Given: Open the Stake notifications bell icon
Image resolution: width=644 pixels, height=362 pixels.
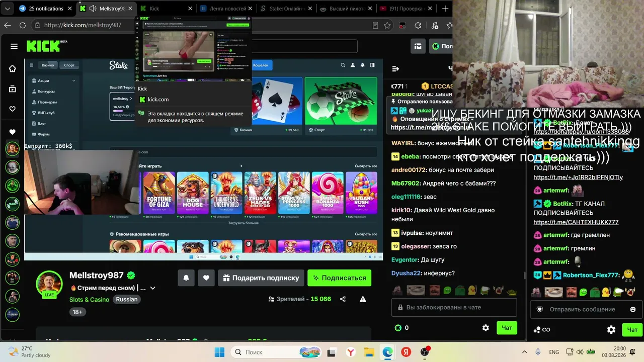Looking at the screenshot, I should [x=362, y=65].
